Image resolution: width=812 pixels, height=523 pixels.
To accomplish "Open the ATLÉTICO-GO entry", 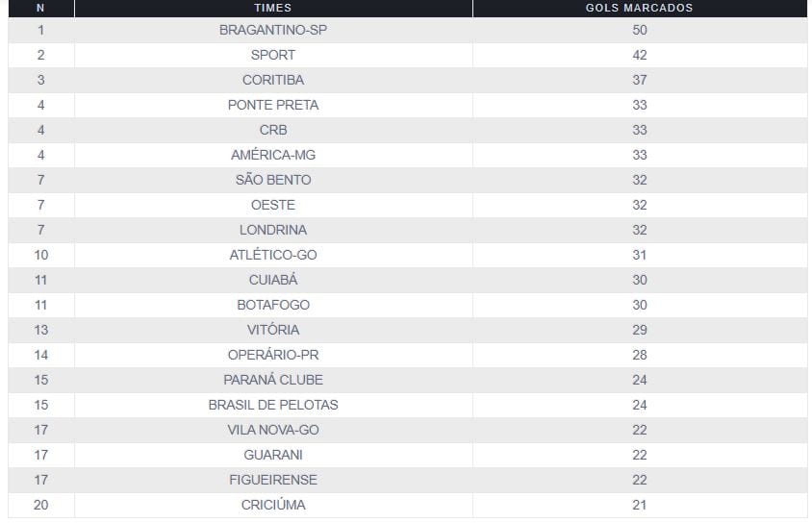I will tap(273, 255).
